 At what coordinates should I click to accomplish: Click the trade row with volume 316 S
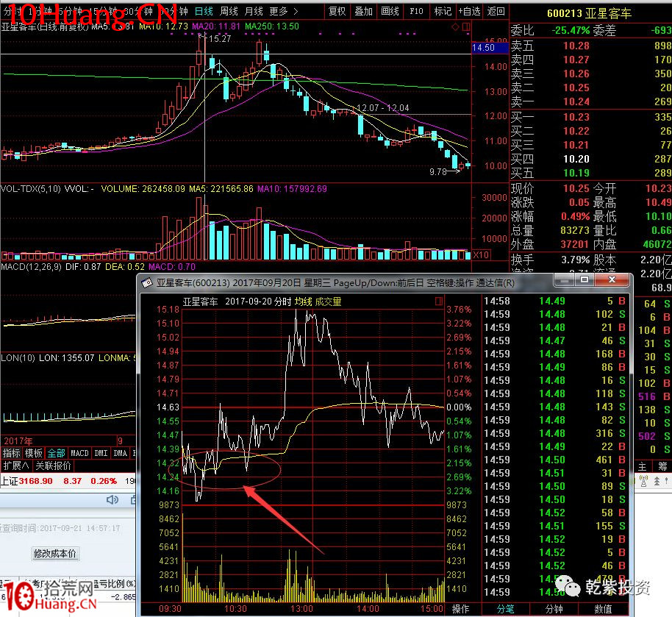[555, 433]
